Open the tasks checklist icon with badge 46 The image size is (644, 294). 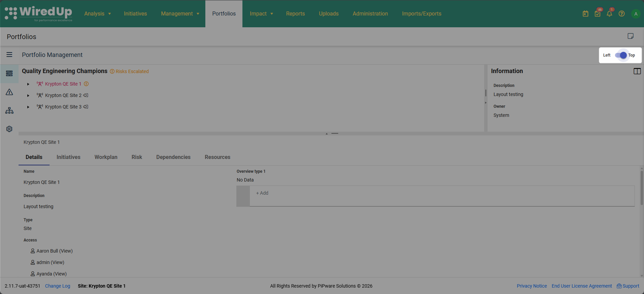[597, 14]
